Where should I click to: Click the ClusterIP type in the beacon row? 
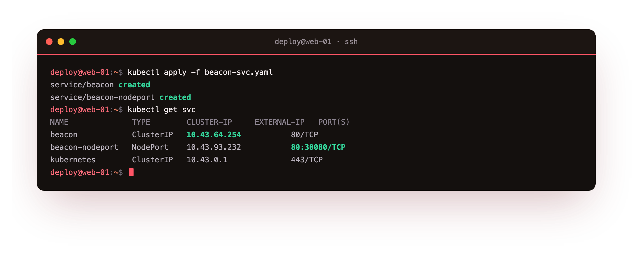[x=152, y=135]
